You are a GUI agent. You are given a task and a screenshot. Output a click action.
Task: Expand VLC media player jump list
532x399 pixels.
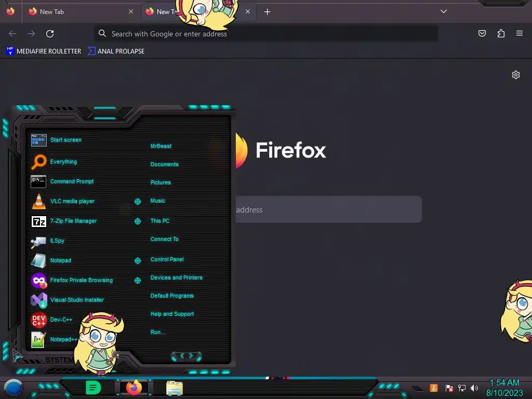137,202
